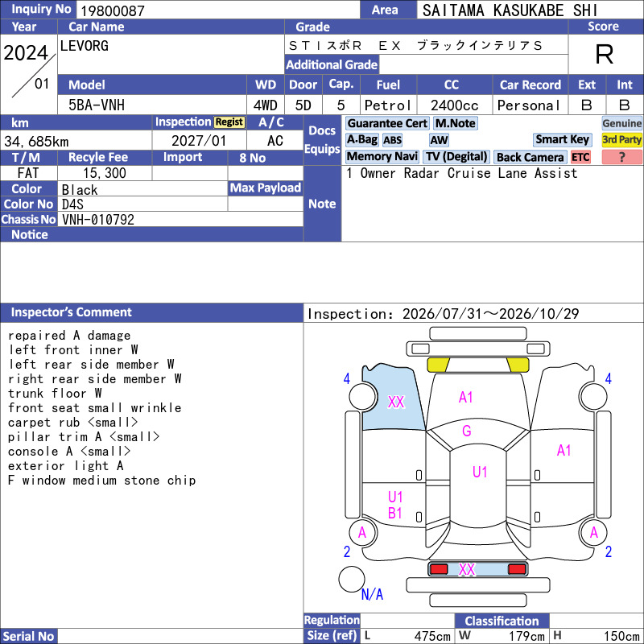The width and height of the screenshot is (644, 644).
Task: Click the TV (Degital) badge
Action: coord(456,156)
